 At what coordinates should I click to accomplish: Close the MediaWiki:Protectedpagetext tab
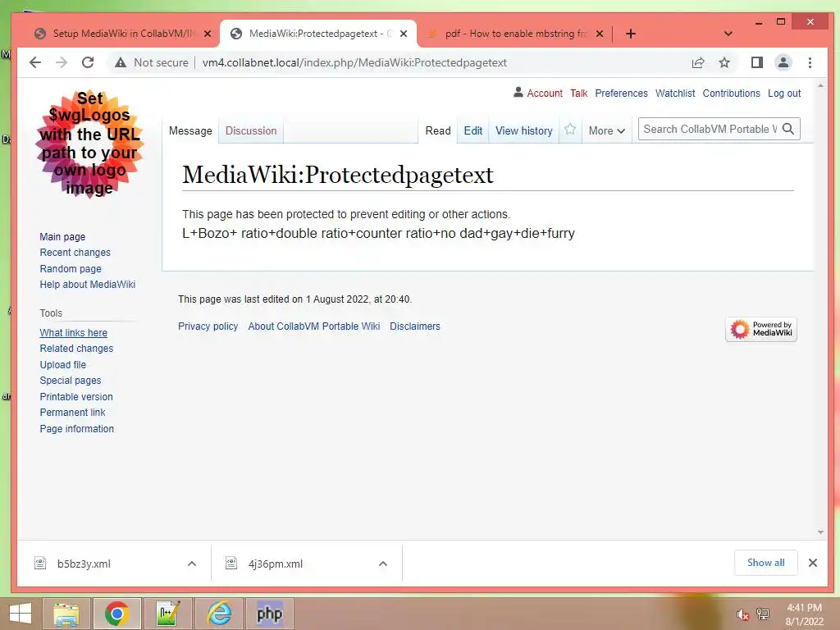404,34
